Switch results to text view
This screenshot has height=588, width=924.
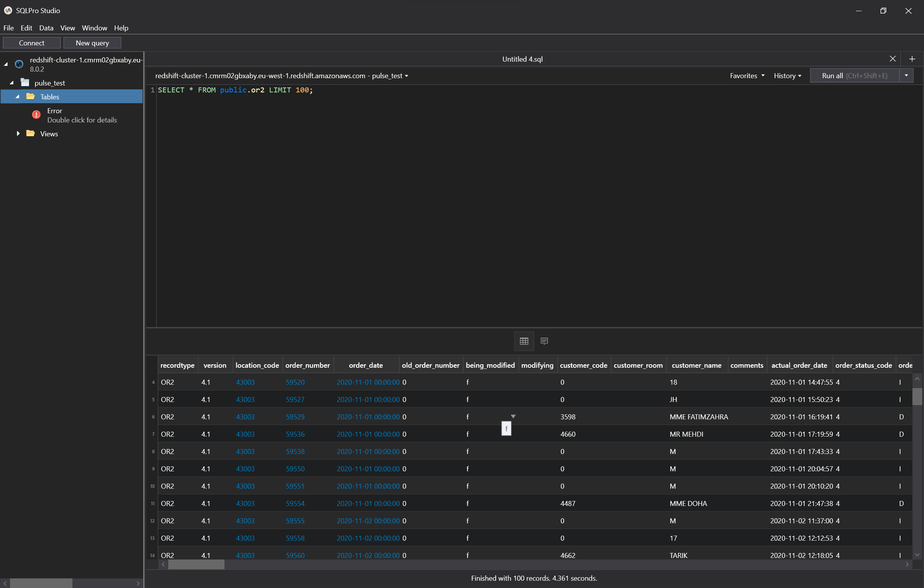coord(544,341)
